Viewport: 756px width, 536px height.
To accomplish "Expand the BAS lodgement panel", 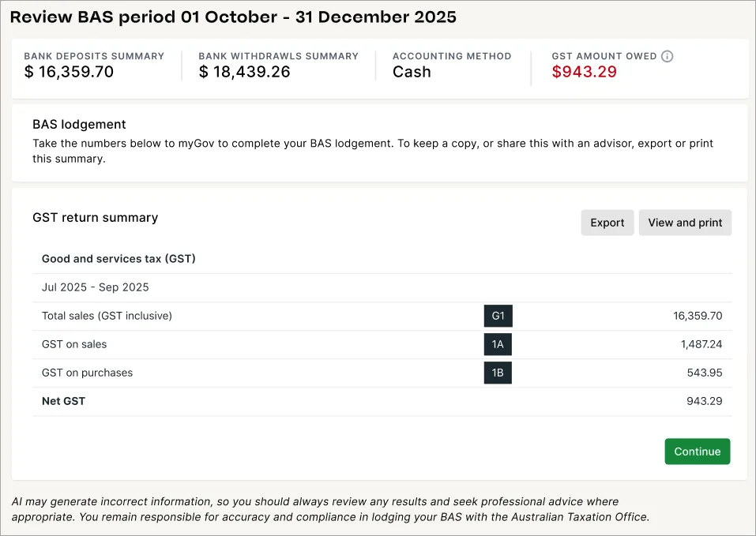I will (77, 124).
